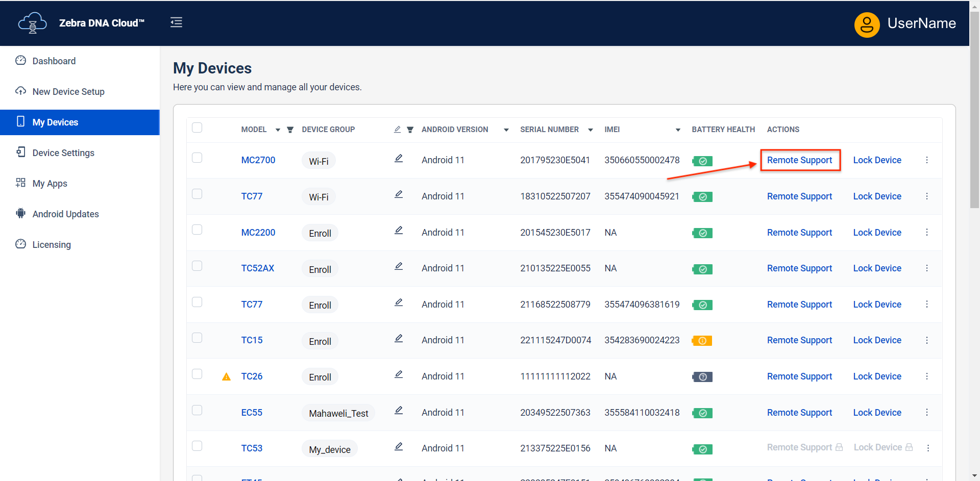980x481 pixels.
Task: Expand the Model column sort dropdown arrow
Action: click(x=278, y=130)
